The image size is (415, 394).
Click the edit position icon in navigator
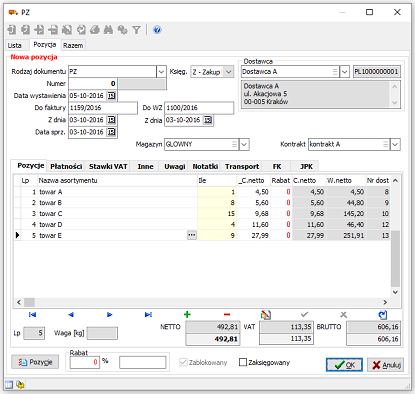[x=266, y=314]
